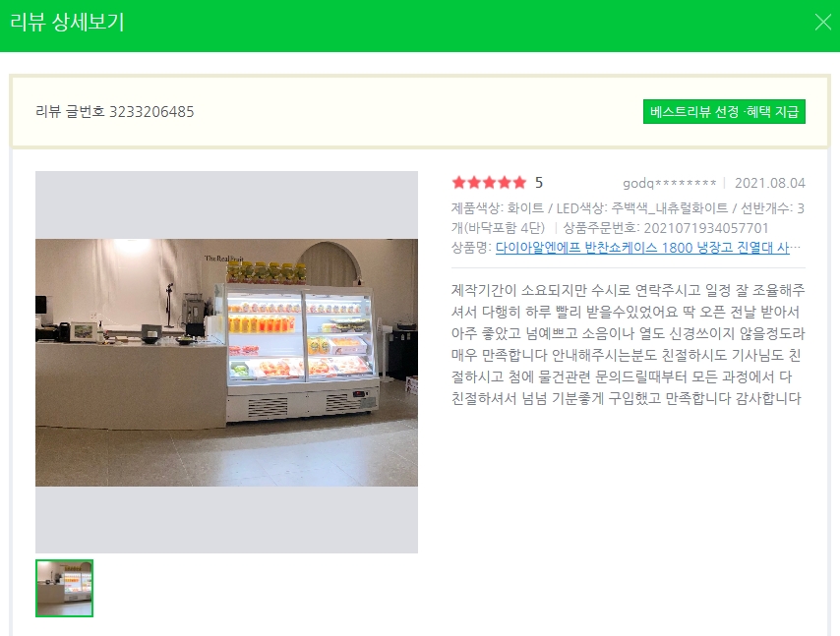The height and width of the screenshot is (636, 840).
Task: Click the order number 2021071934057701
Action: (x=706, y=228)
